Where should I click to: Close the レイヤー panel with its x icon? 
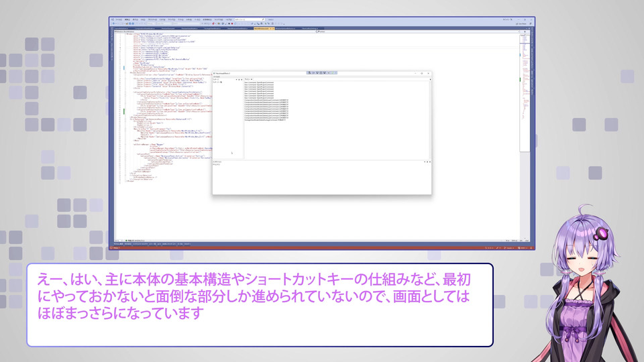coord(241,80)
